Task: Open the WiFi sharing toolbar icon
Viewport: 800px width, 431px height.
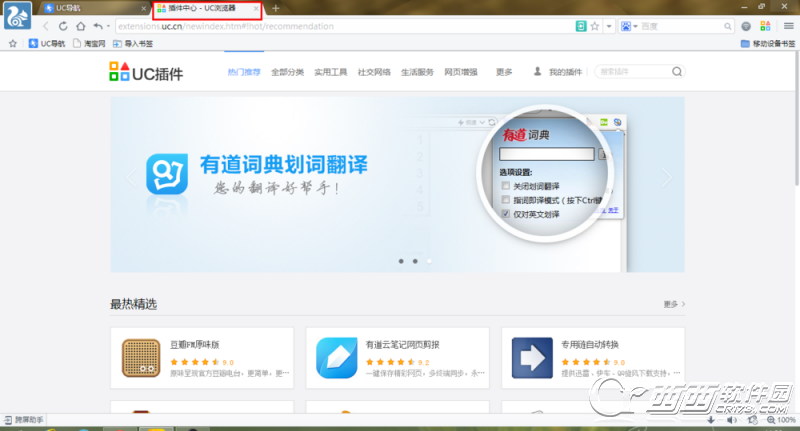Action: pyautogui.click(x=746, y=26)
